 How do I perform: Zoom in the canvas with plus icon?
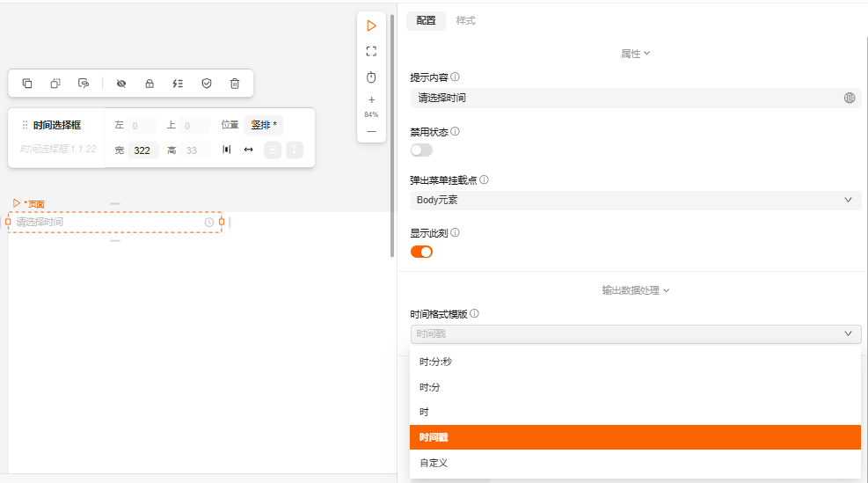[371, 99]
